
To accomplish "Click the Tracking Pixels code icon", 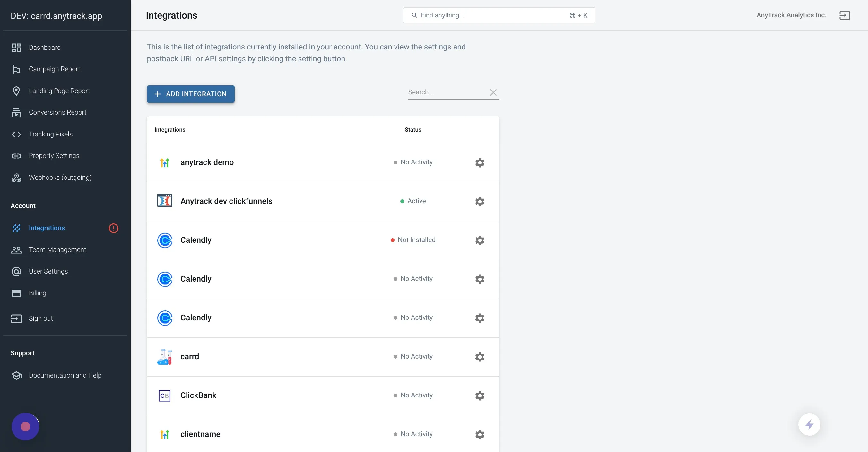I will [x=16, y=135].
